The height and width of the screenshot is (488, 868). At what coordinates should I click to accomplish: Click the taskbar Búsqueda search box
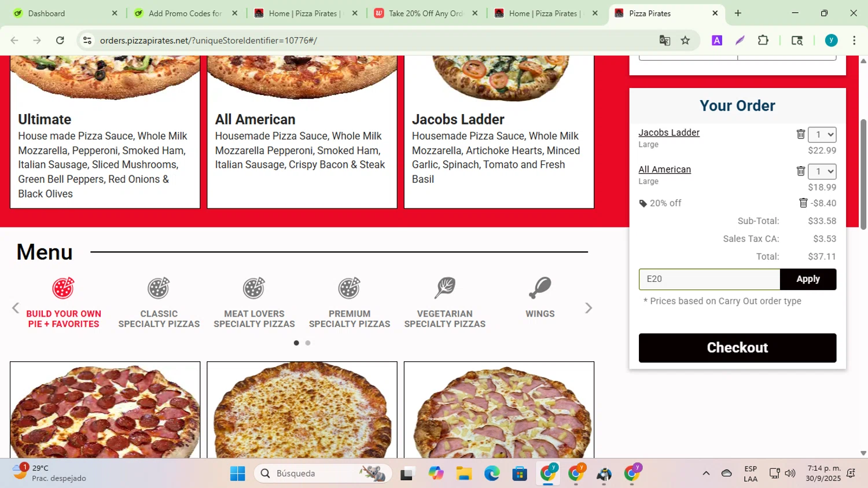click(x=323, y=474)
